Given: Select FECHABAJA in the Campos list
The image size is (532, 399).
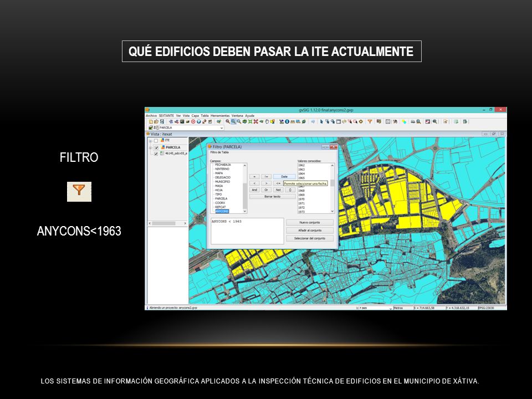Looking at the screenshot, I should (x=223, y=165).
